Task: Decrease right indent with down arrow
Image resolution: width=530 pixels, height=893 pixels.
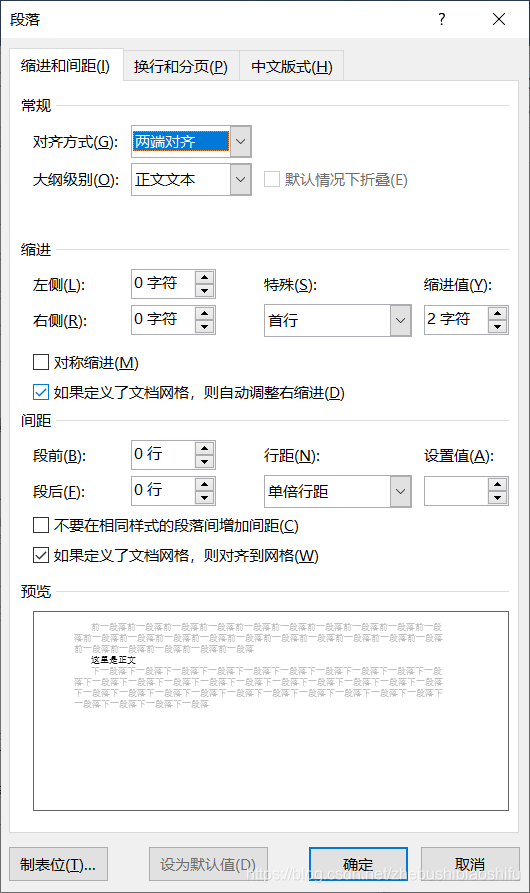Action: coord(204,326)
